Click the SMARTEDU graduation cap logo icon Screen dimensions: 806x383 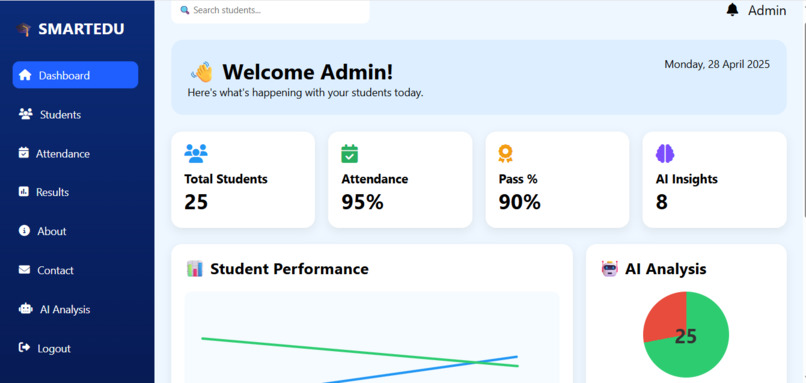click(x=24, y=29)
